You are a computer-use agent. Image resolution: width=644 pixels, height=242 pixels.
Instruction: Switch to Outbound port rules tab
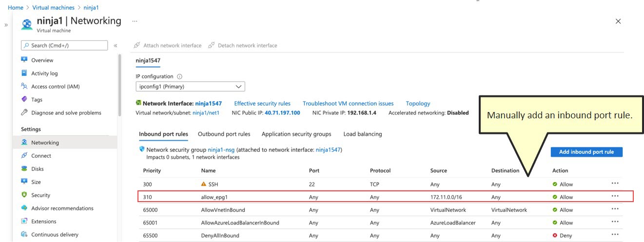(224, 134)
